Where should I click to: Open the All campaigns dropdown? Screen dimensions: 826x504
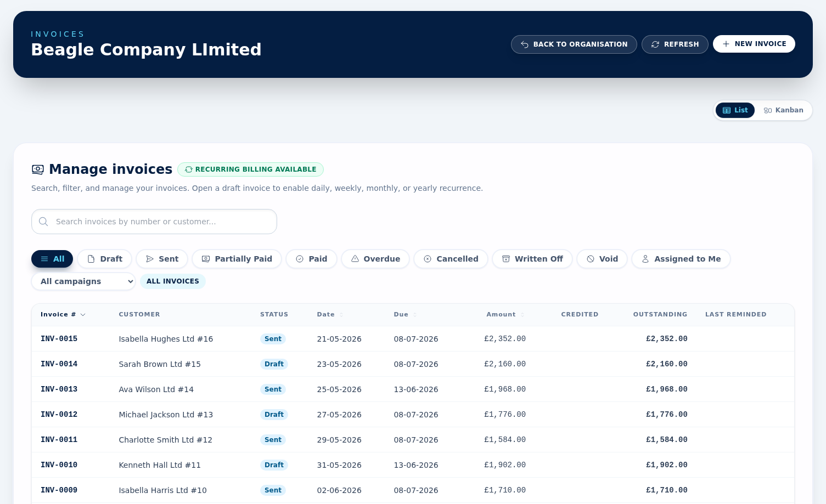point(83,281)
